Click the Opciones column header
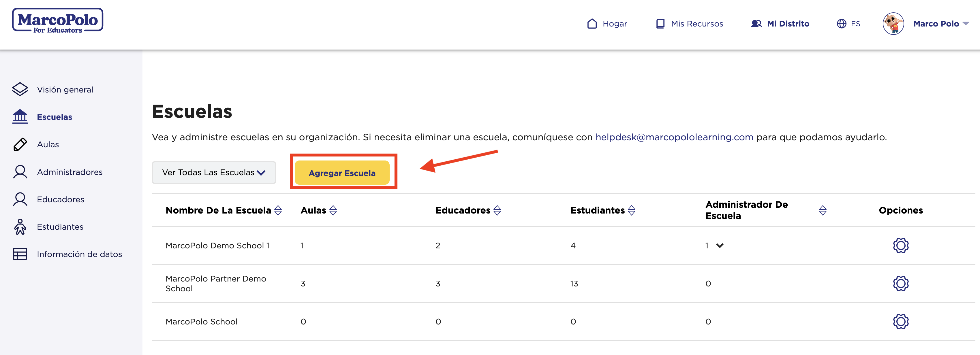Image resolution: width=980 pixels, height=355 pixels. 901,210
